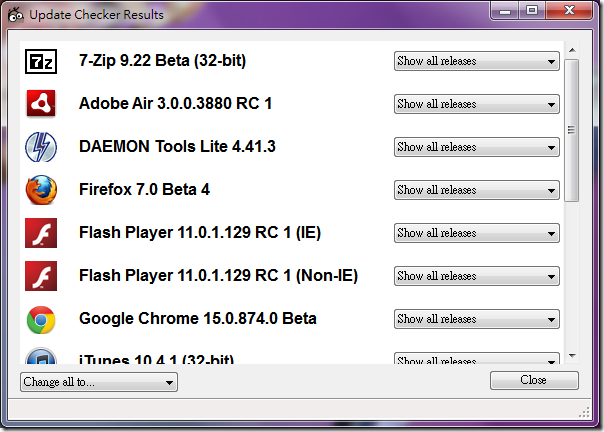Click the scrollbar up arrow
604x432 pixels.
(572, 50)
